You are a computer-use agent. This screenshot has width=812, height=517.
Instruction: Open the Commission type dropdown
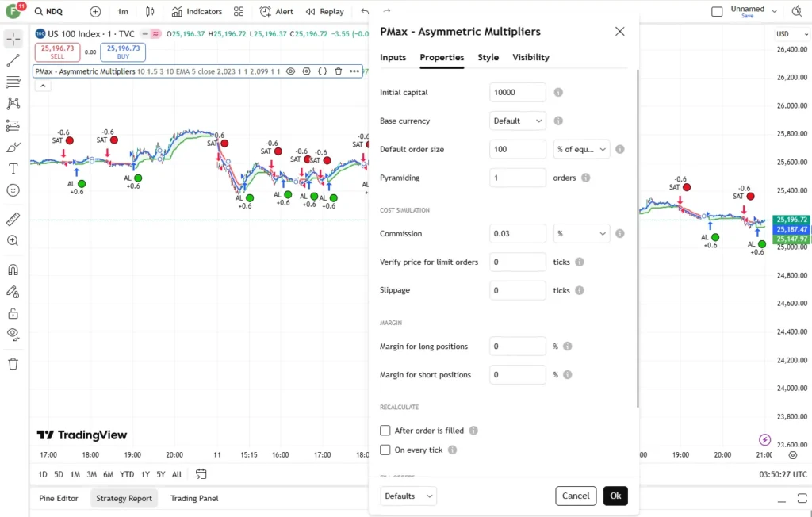tap(581, 234)
